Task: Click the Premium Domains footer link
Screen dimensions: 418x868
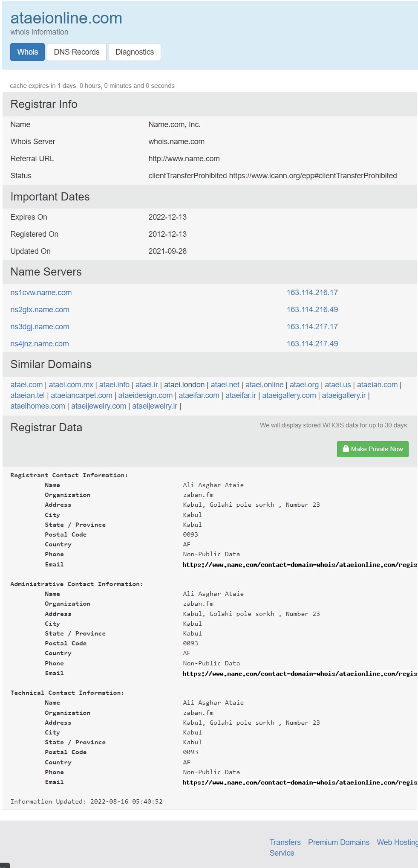Action: (x=339, y=842)
